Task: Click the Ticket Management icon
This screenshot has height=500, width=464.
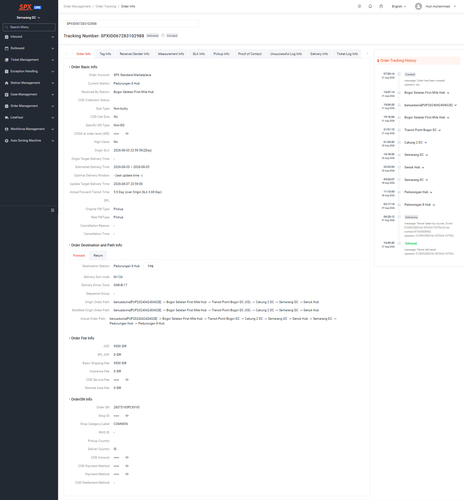Action: pos(7,60)
